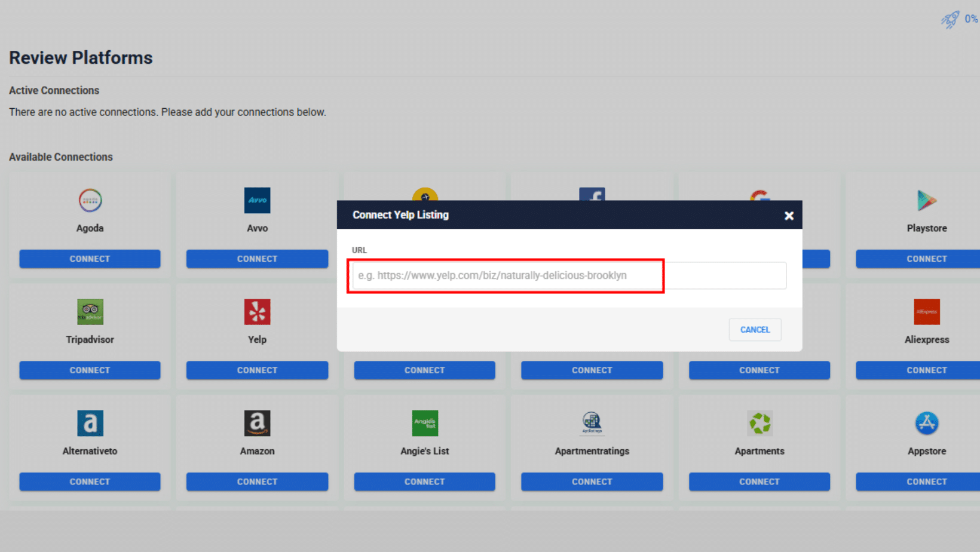Click the "Active Connections" section label
The width and height of the screenshot is (980, 552).
pyautogui.click(x=54, y=90)
